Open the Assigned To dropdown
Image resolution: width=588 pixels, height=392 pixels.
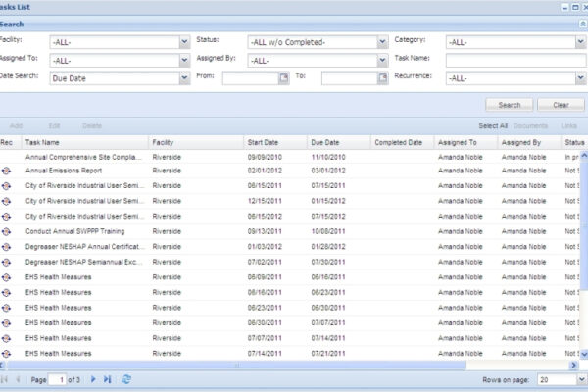tap(184, 60)
